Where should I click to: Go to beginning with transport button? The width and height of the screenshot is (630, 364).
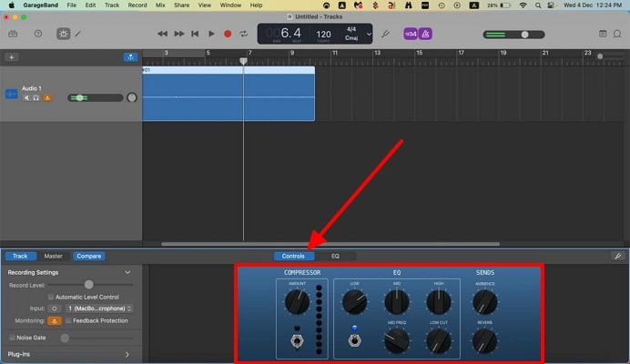click(x=195, y=34)
